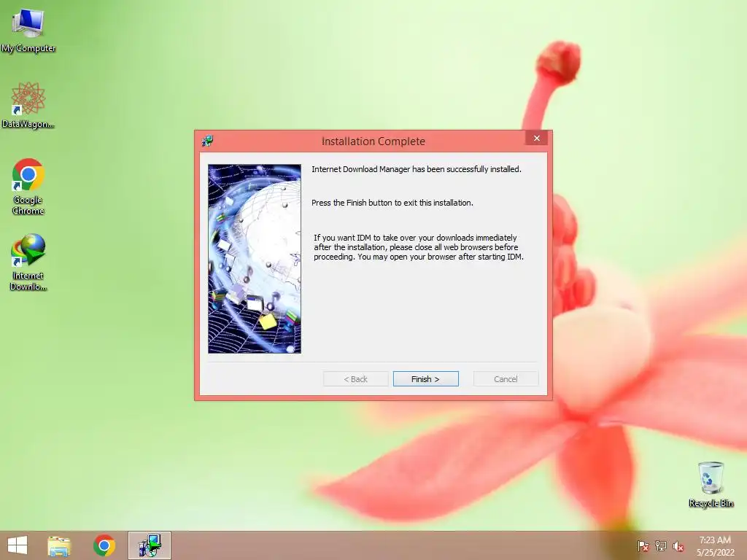This screenshot has height=560, width=747.
Task: Close the Installation Complete dialog
Action: coord(537,138)
